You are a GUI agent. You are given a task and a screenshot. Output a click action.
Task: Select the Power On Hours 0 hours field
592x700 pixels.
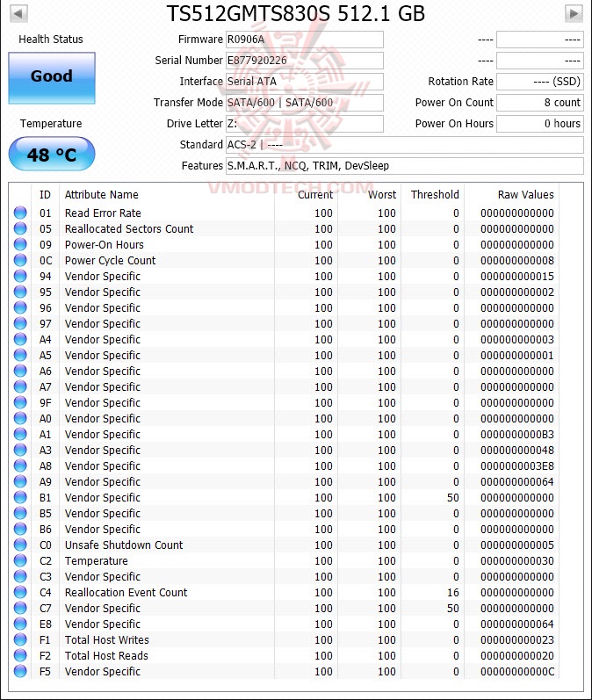pyautogui.click(x=540, y=124)
